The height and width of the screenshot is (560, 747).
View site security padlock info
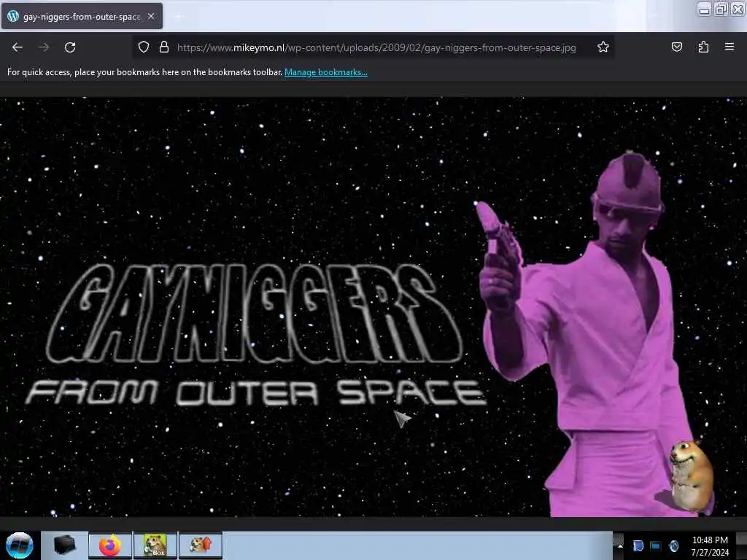point(164,47)
